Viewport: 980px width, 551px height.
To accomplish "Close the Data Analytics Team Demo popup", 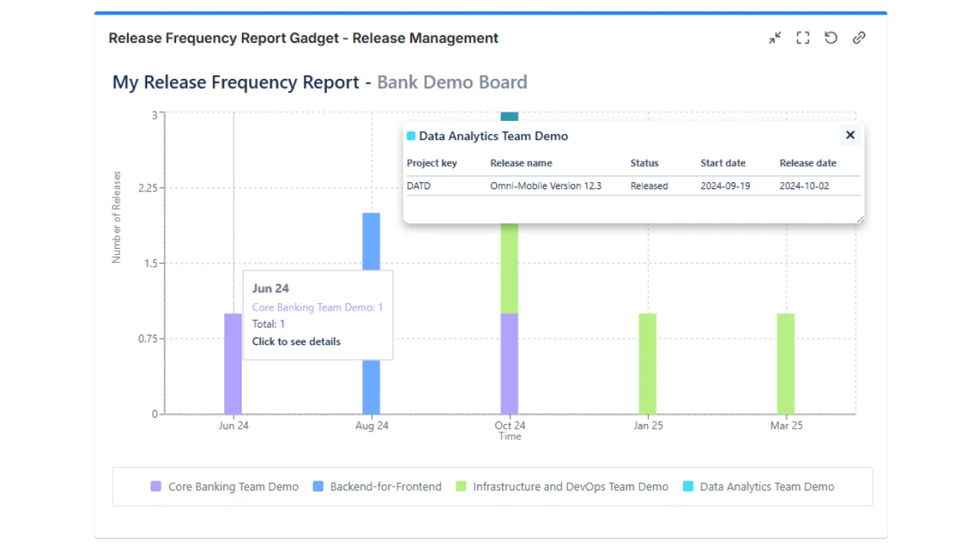I will click(850, 135).
